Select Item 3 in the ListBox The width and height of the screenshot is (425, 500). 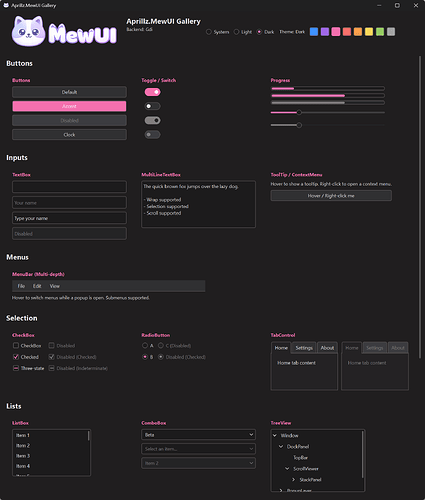coord(50,456)
